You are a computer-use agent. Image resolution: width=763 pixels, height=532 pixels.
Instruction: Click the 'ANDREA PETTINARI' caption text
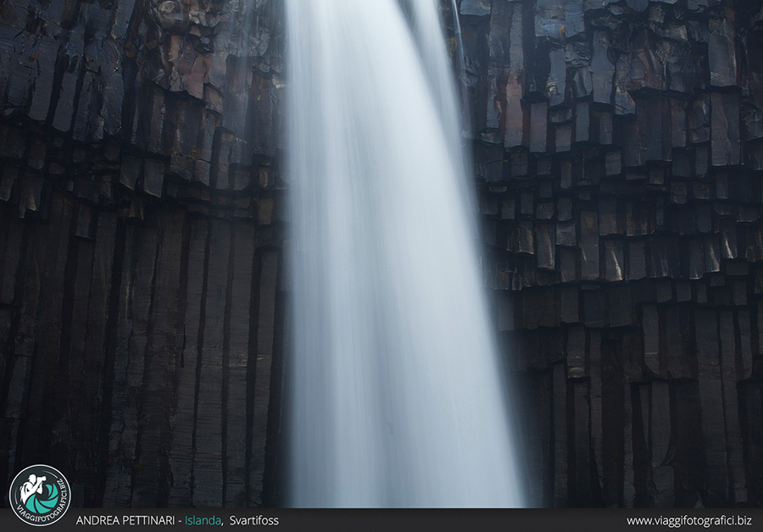125,520
